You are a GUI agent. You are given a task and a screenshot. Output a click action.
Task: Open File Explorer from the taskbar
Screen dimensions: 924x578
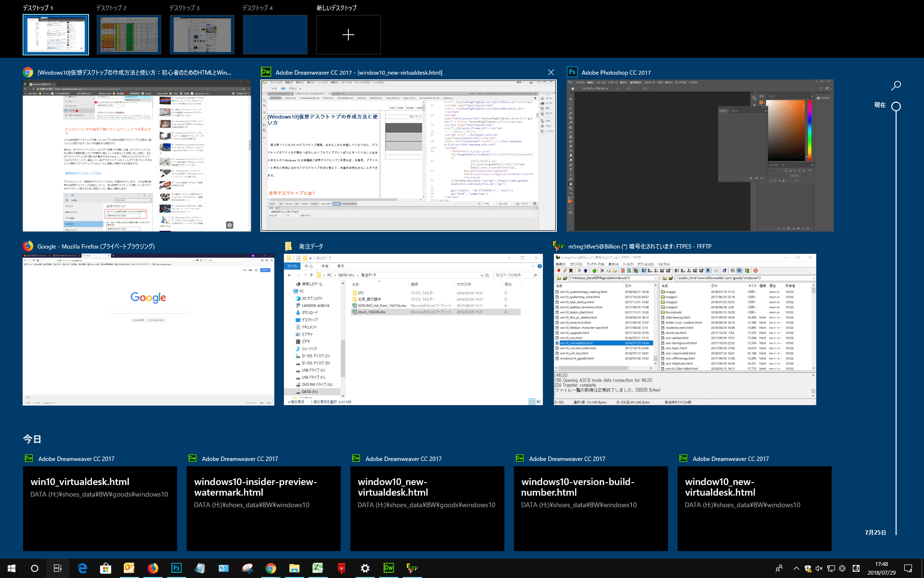[x=295, y=568]
